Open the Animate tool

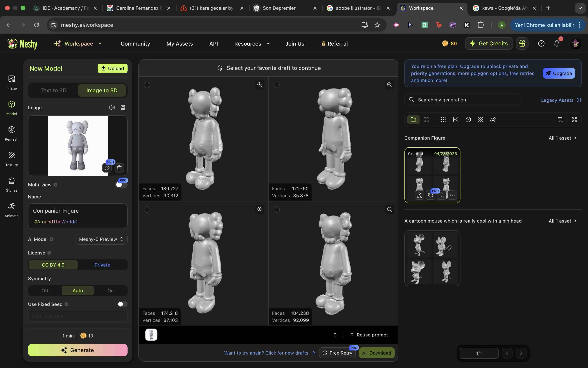12,210
